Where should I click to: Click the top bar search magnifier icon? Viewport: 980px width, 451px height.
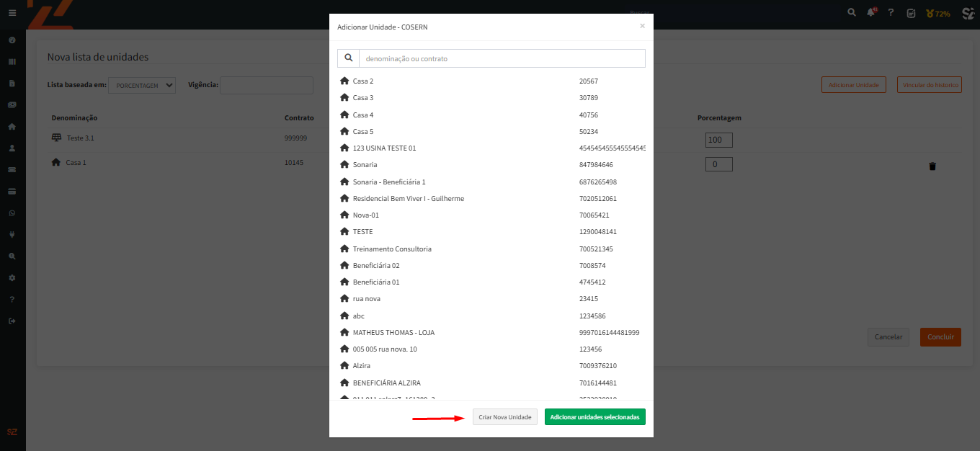[x=851, y=13]
